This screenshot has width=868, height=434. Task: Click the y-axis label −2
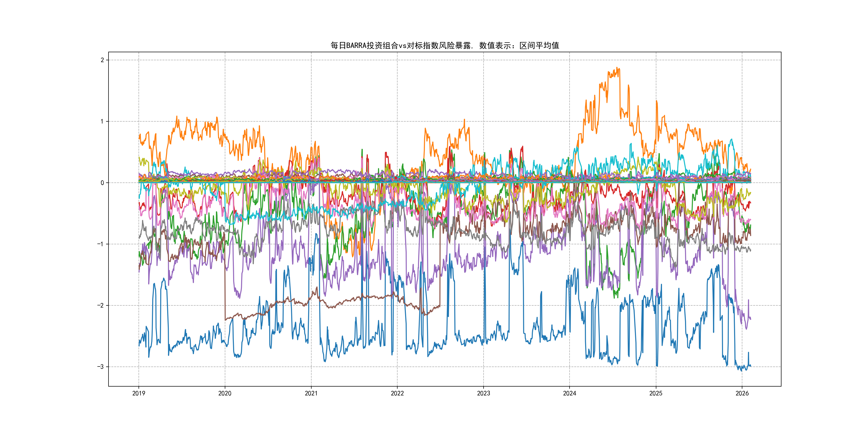[x=100, y=306]
